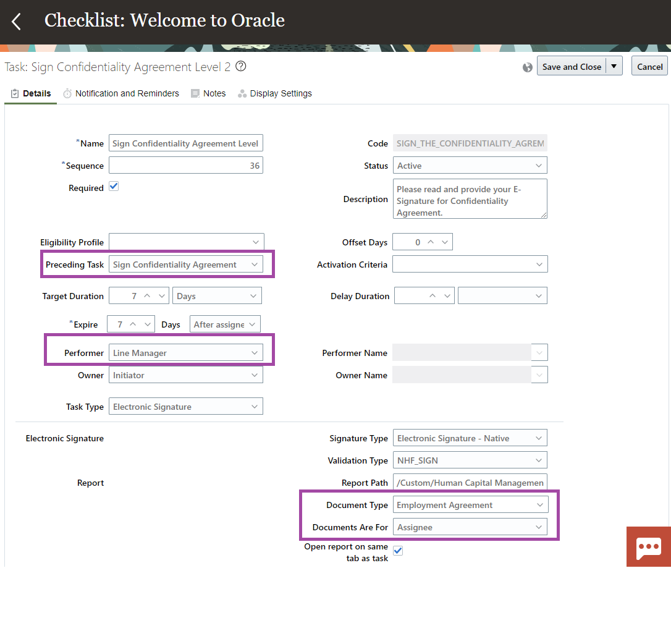The image size is (671, 644).
Task: Decrease Delay Duration value
Action: (447, 296)
